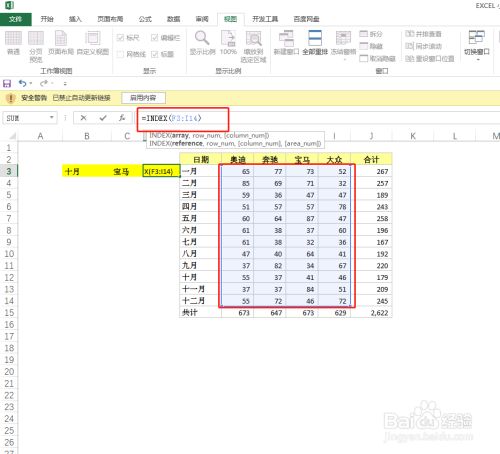Select the yellow cell containing 十月
Image resolution: width=500 pixels, height=454 pixels.
[x=87, y=171]
